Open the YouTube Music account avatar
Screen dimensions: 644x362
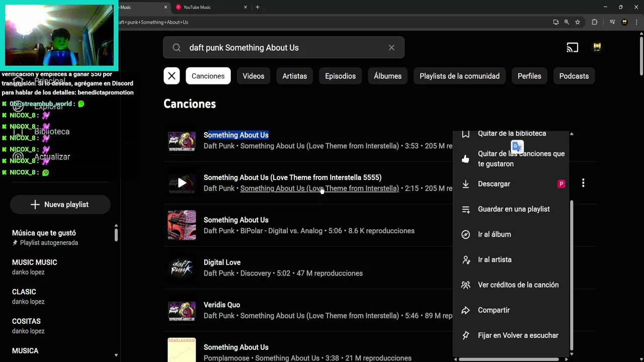597,47
